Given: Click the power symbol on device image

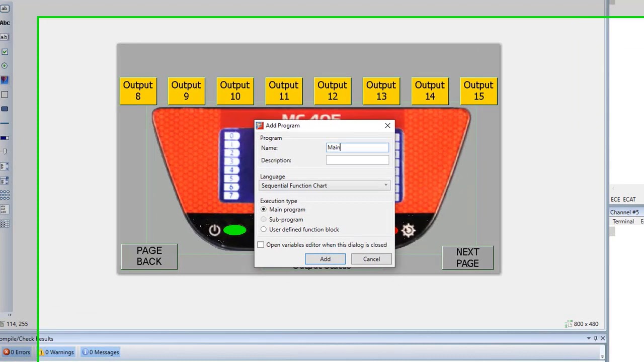Looking at the screenshot, I should 215,230.
